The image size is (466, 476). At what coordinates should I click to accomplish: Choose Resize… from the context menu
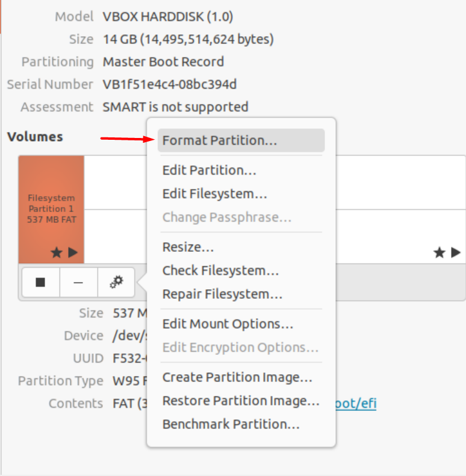[188, 247]
